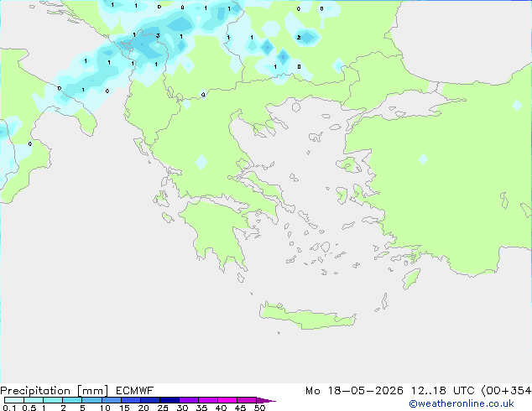Click the '50' legend scale label

coord(259,408)
